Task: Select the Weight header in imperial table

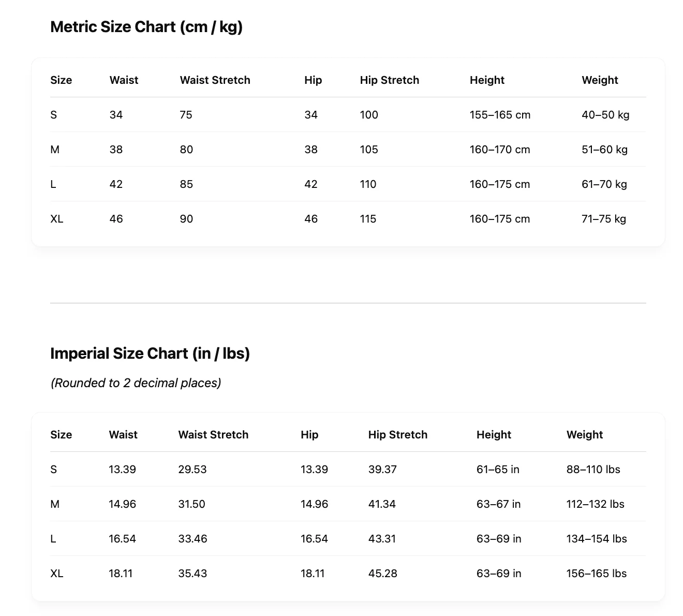Action: pos(585,435)
